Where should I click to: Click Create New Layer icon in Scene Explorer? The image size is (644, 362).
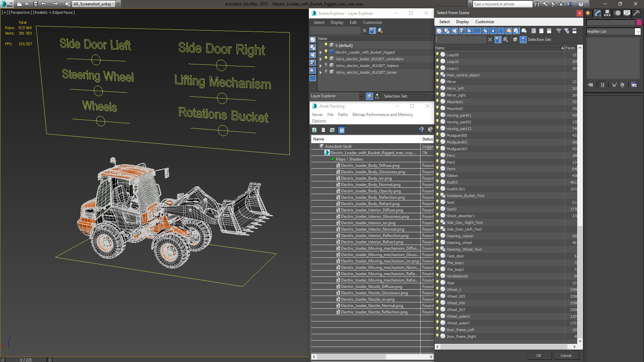(x=380, y=31)
